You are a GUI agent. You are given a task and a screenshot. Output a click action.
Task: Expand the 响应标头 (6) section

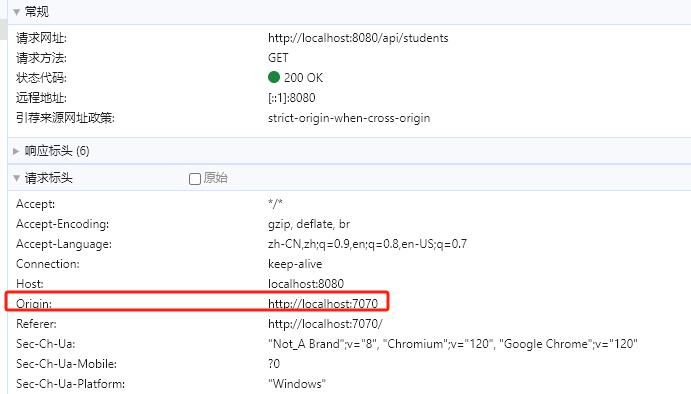(x=16, y=151)
